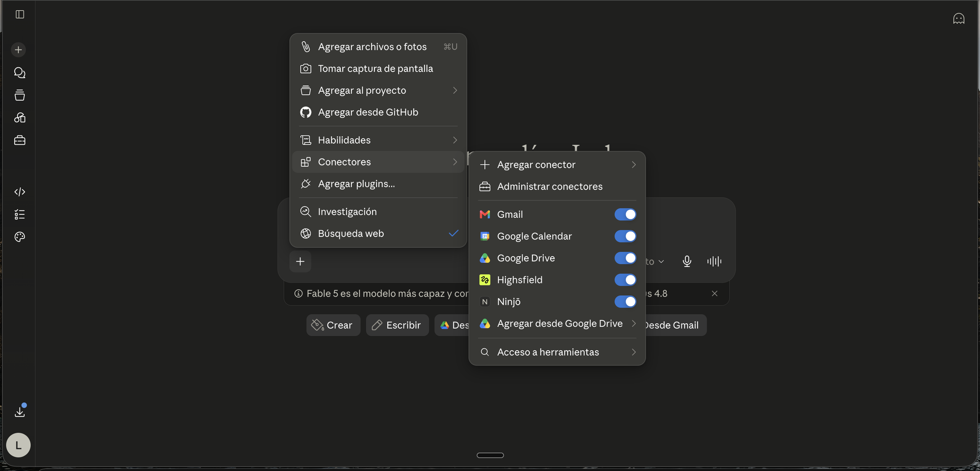Screen dimensions: 980x471
Task: Turn off Google Calendar connector
Action: pos(625,236)
